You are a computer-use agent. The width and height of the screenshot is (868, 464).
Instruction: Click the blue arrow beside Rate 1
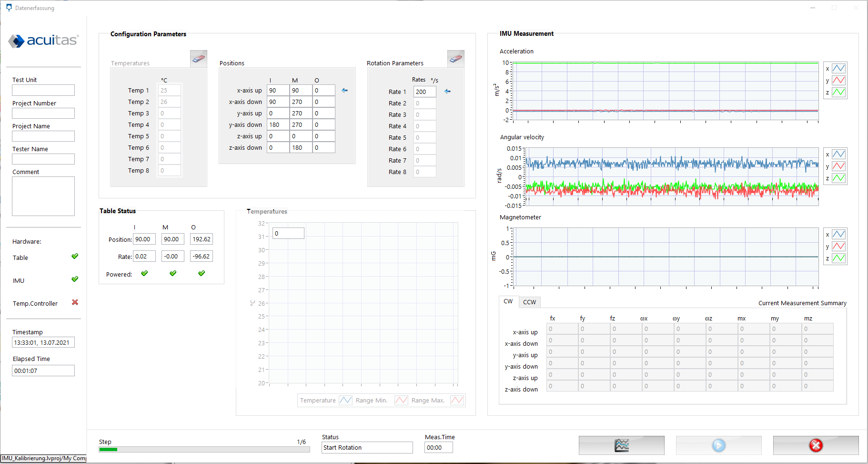[447, 92]
